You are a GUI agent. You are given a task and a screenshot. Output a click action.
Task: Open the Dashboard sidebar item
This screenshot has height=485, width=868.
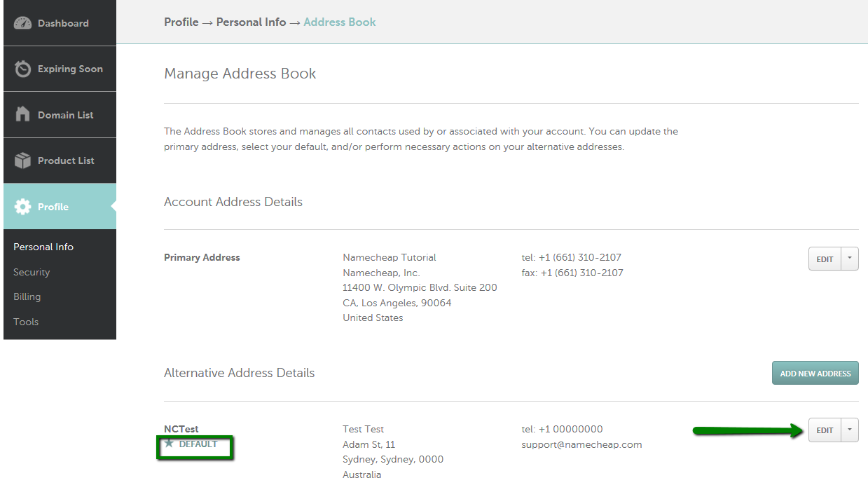pos(60,23)
